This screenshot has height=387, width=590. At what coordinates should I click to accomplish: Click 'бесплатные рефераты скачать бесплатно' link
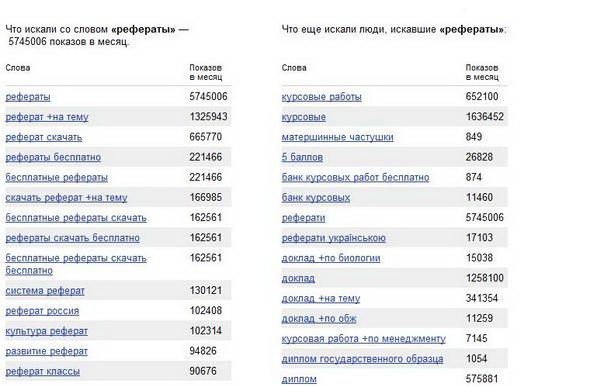click(x=76, y=264)
